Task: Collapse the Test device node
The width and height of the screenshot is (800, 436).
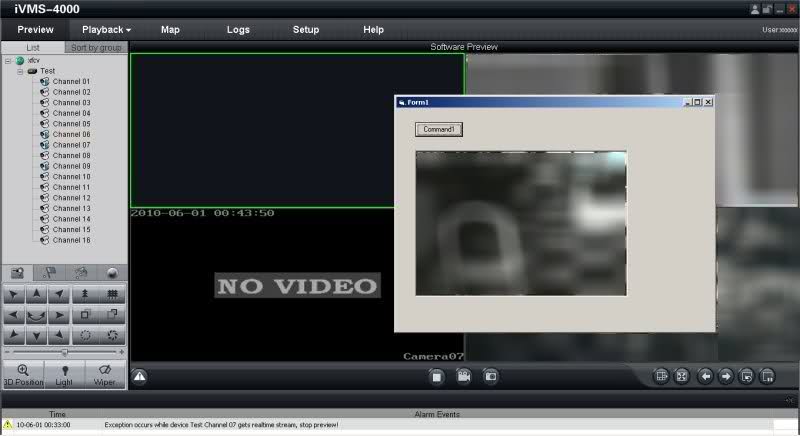Action: [20, 71]
